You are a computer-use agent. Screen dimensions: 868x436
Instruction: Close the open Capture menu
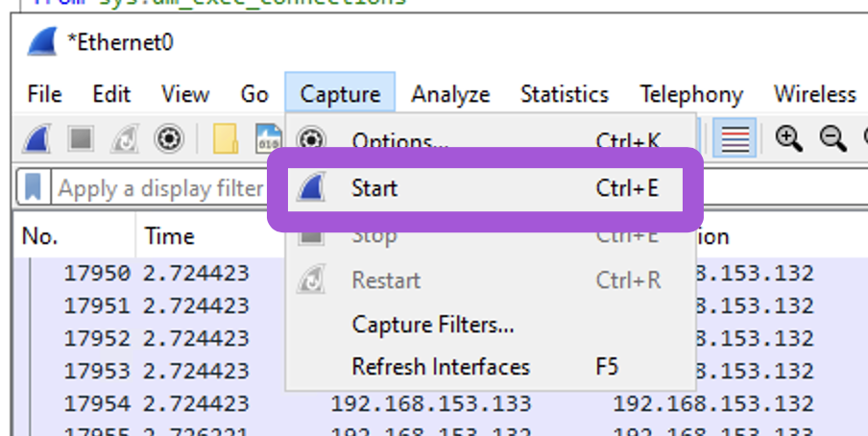pyautogui.click(x=340, y=93)
